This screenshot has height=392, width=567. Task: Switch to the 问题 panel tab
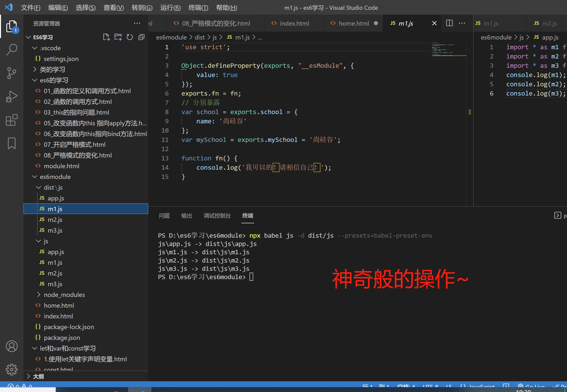point(164,216)
